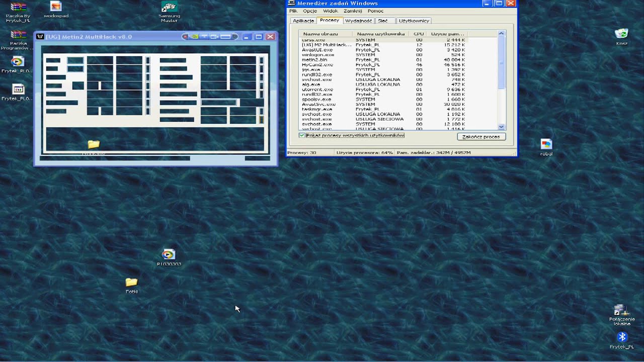This screenshot has width=644, height=362.
Task: Sort processes by CPU column header
Action: tap(419, 34)
